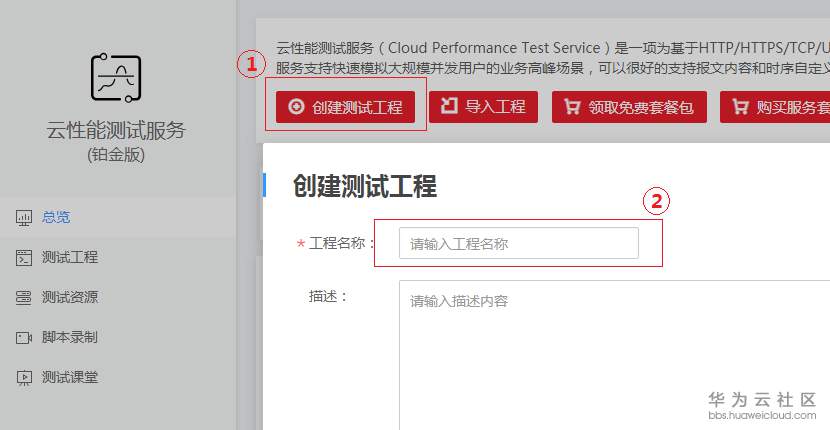Open the 总览 overview menu item
The image size is (830, 430).
(x=56, y=217)
